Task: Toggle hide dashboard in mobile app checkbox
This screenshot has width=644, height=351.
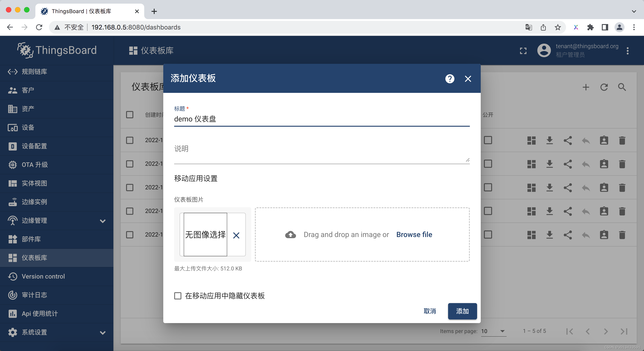Action: tap(178, 296)
